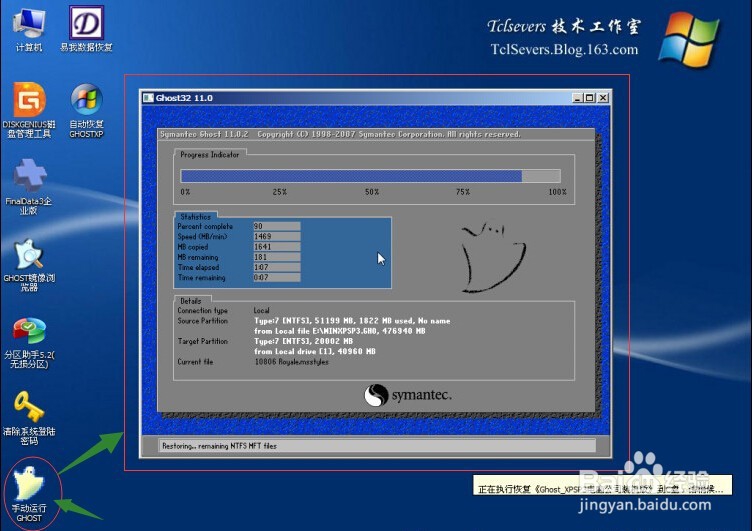Image resolution: width=754 pixels, height=531 pixels.
Task: Open DISKGENIUS disk management tool icon
Action: coord(29,110)
